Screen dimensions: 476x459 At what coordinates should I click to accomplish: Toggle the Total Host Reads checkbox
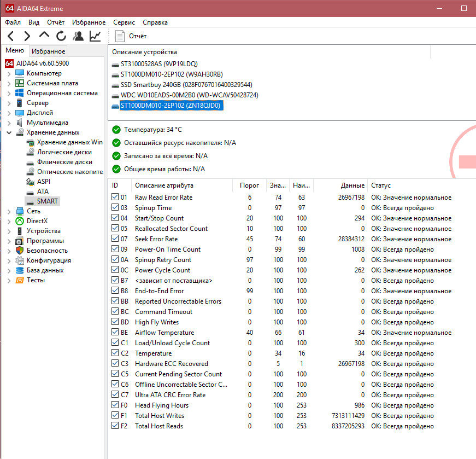click(x=115, y=426)
